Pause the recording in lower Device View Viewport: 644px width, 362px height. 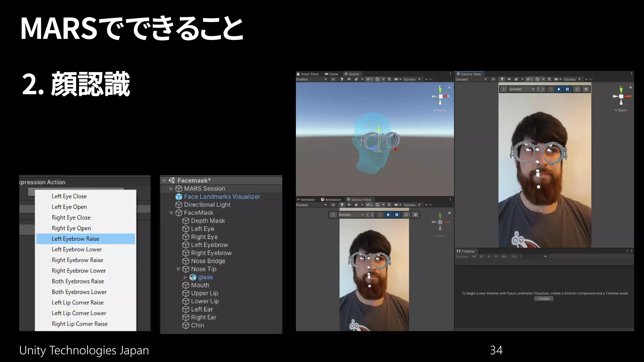(x=397, y=215)
